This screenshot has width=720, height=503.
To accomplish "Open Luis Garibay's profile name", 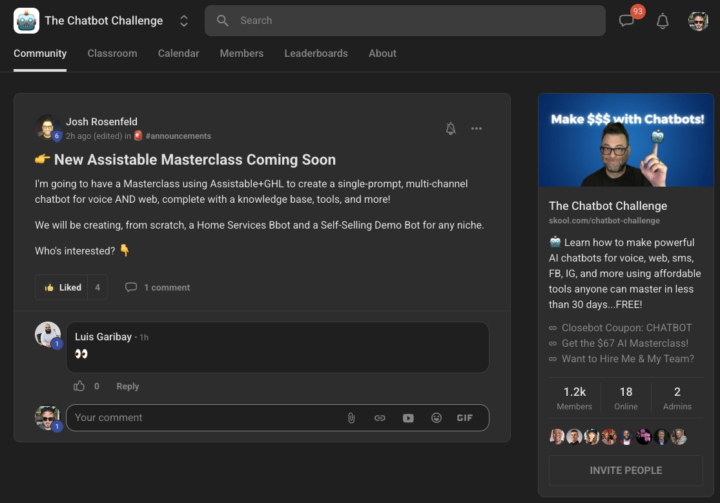I will 103,337.
